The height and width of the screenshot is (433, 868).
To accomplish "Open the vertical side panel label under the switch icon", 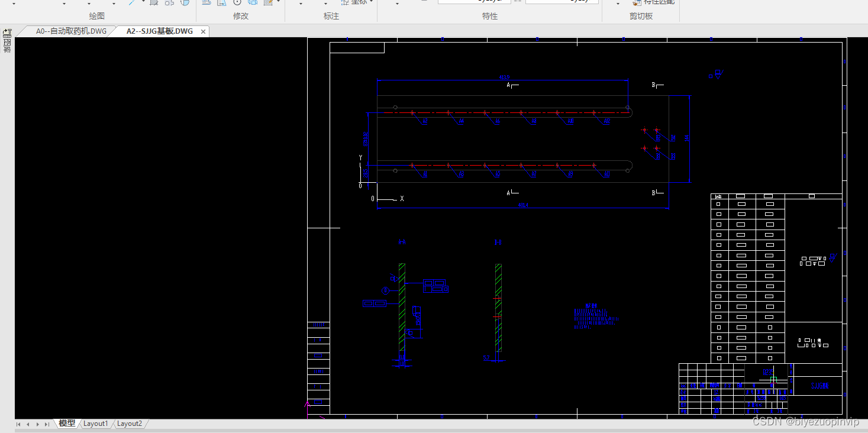I will (x=7, y=46).
